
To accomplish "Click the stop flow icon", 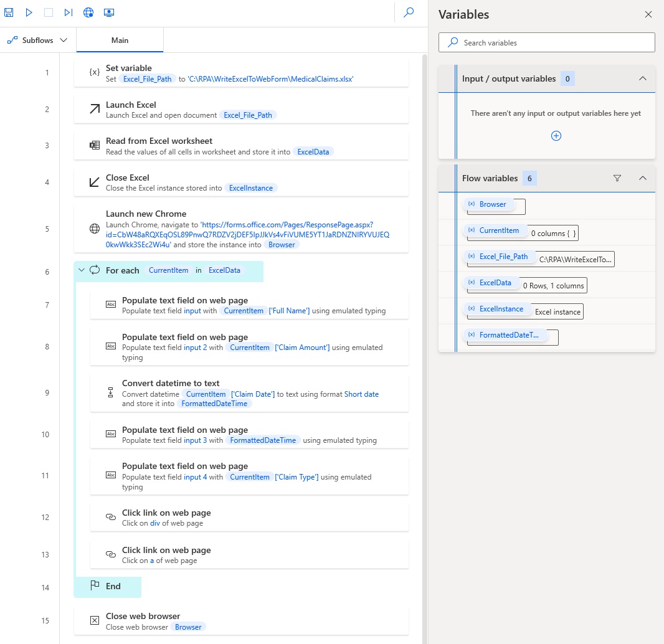I will point(48,12).
